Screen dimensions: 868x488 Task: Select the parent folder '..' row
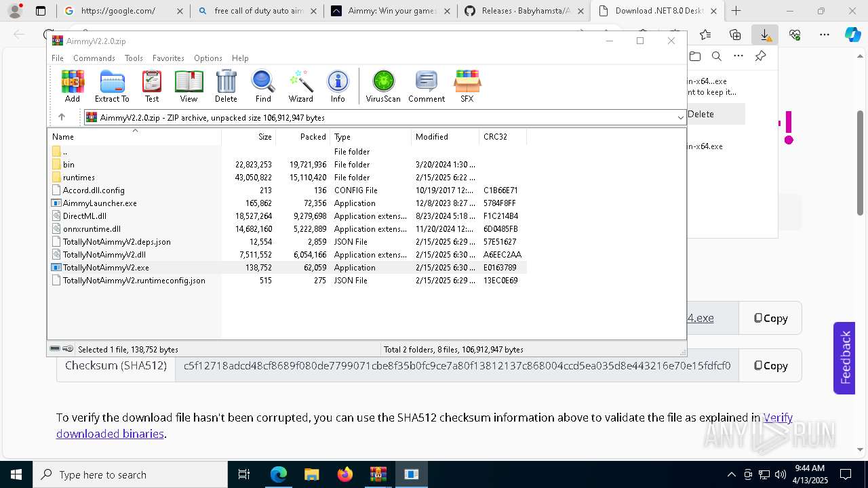coord(288,152)
